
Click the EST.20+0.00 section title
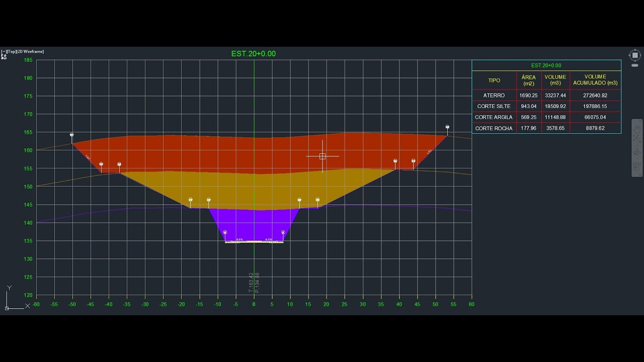254,54
